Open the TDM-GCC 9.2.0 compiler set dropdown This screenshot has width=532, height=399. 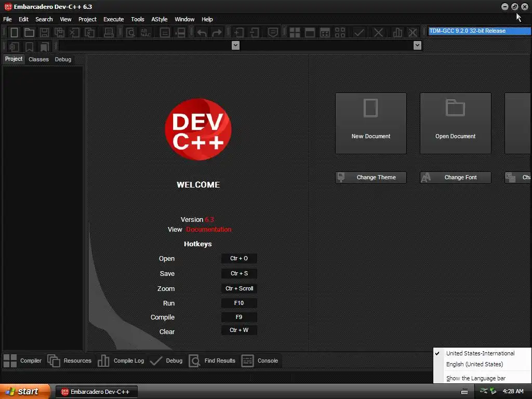480,31
